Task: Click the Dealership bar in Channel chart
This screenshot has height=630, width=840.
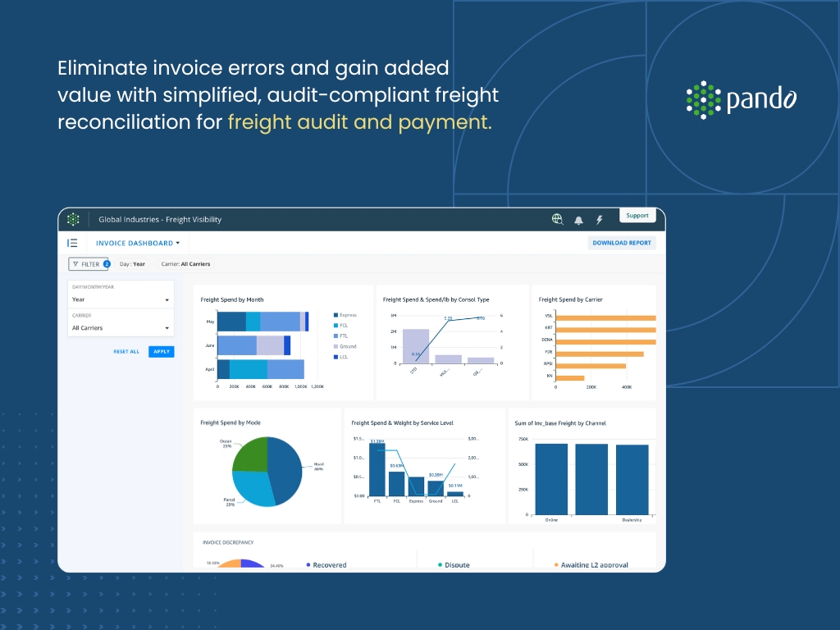Action: [632, 480]
